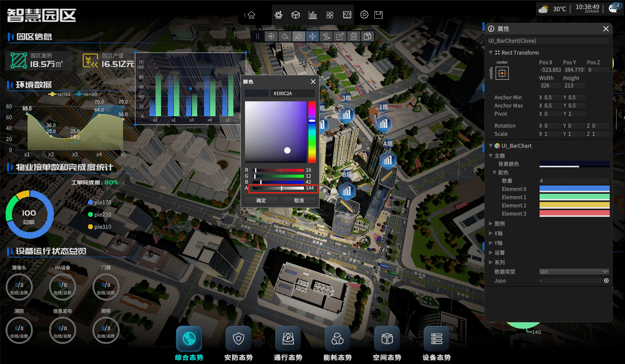Click the Element 2 yellow color swatch
625x364 pixels.
(x=574, y=205)
